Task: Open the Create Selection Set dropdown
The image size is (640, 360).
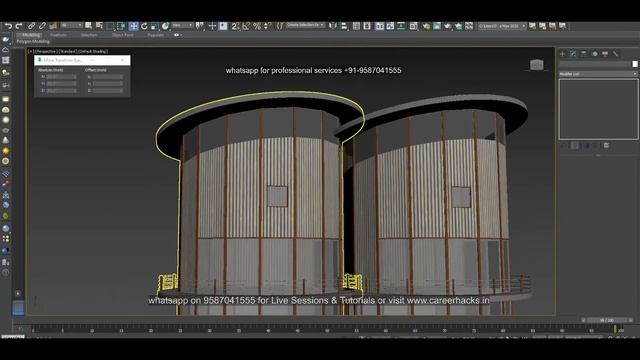Action: click(305, 25)
